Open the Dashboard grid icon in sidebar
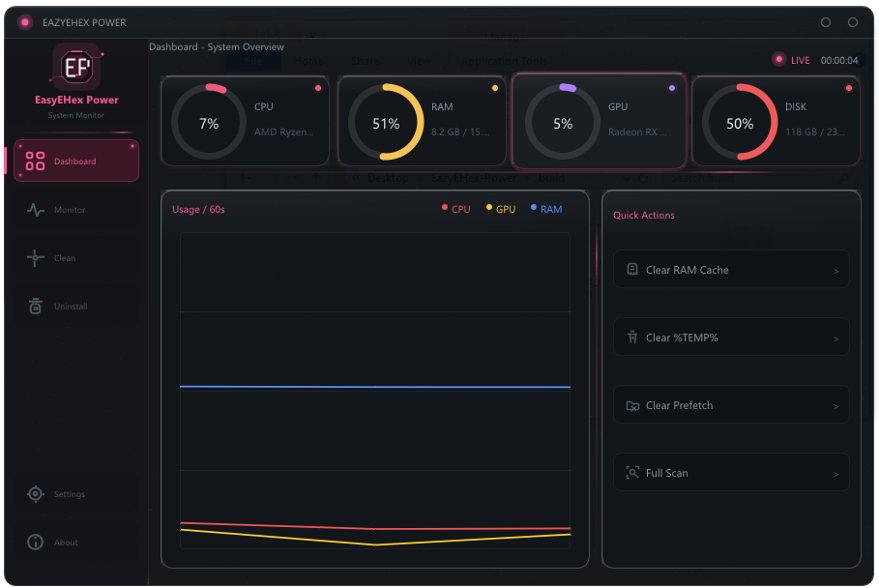 pyautogui.click(x=35, y=161)
